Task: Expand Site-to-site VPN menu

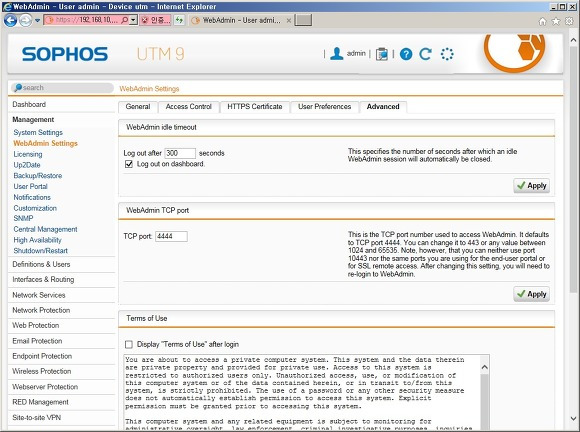Action: coord(61,418)
